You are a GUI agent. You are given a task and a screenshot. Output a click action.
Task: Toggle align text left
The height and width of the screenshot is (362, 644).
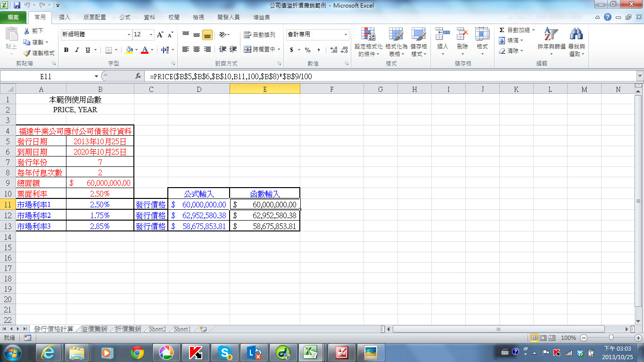(186, 49)
